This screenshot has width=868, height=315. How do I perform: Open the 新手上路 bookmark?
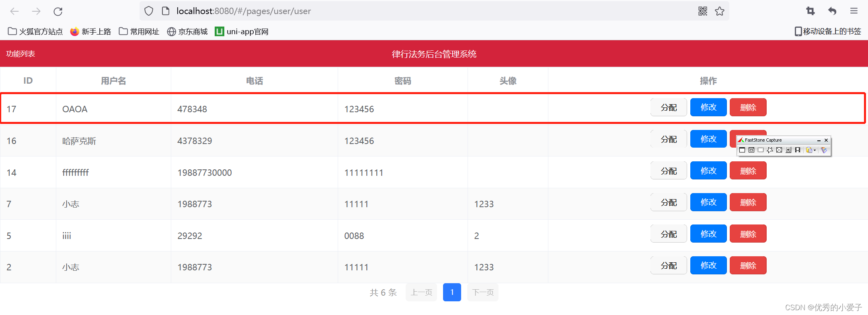point(90,31)
